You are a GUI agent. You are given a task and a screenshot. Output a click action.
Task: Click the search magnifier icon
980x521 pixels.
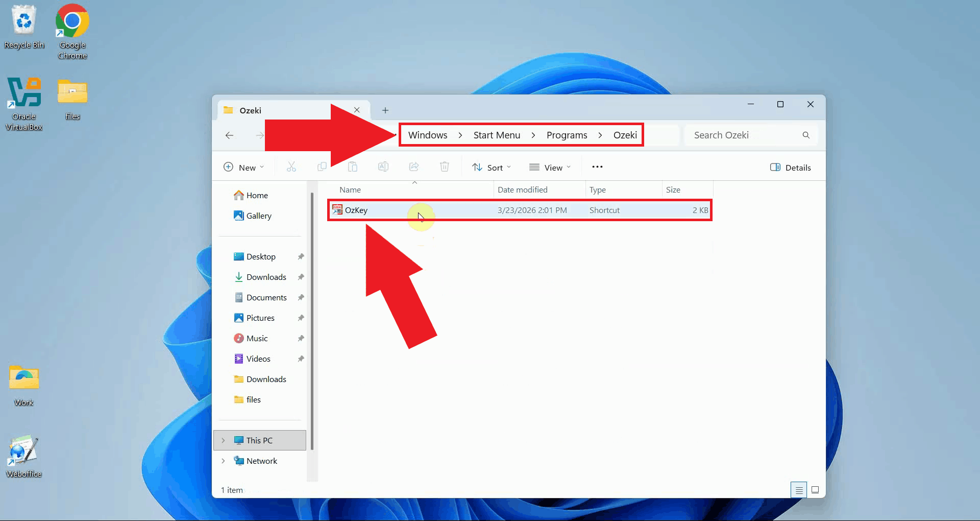coord(806,135)
